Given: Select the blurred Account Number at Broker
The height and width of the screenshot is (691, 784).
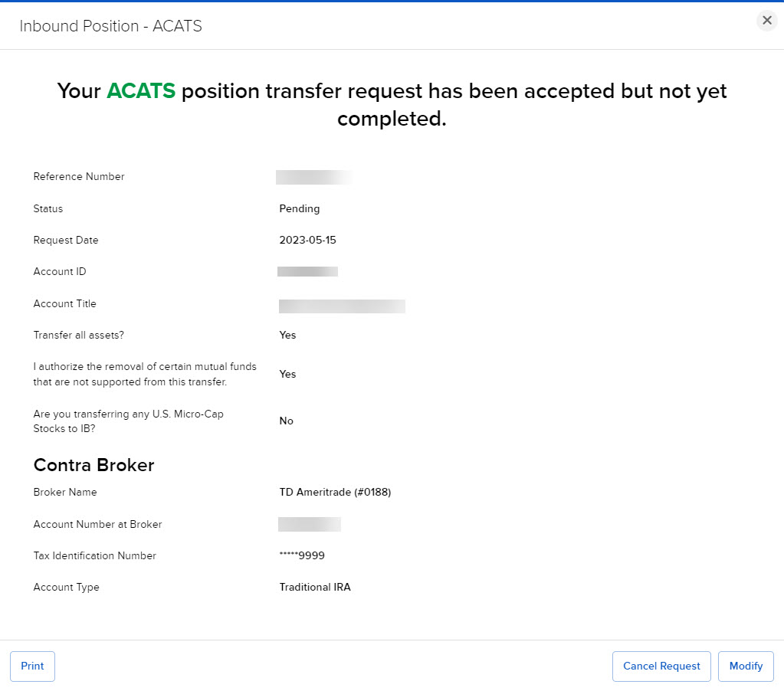Looking at the screenshot, I should [x=310, y=525].
